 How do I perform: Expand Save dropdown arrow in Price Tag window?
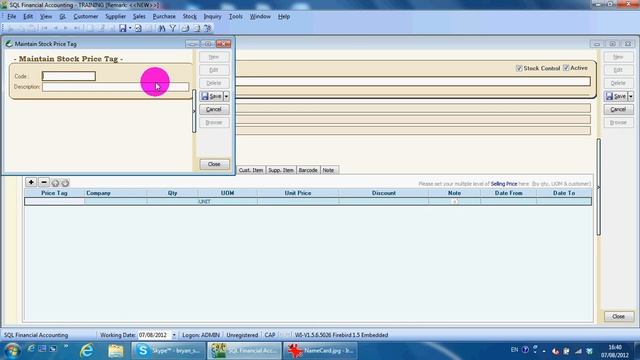(227, 96)
